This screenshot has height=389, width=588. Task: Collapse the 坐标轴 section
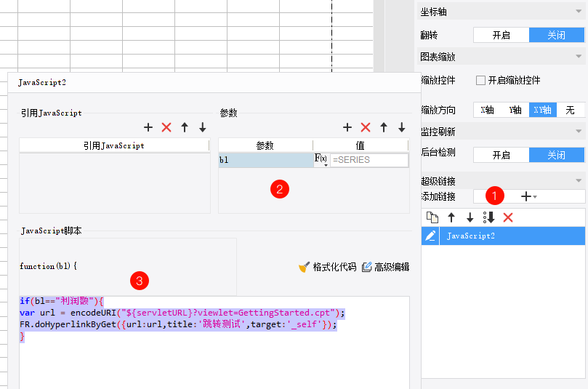pos(579,12)
